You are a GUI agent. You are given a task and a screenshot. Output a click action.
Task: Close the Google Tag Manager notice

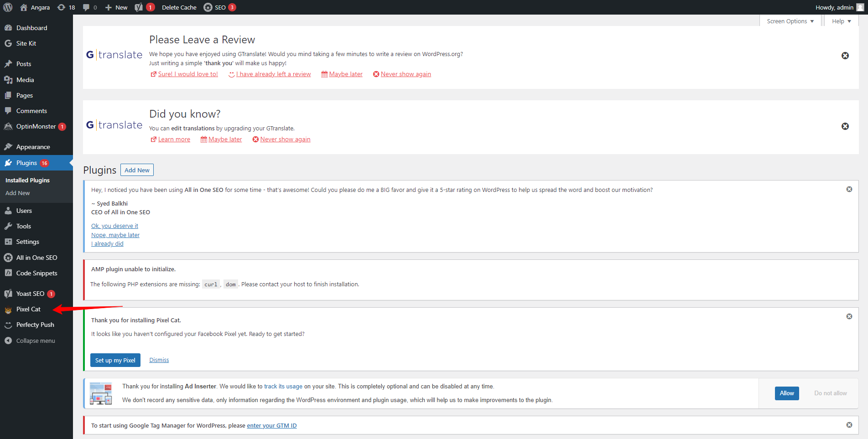849,425
